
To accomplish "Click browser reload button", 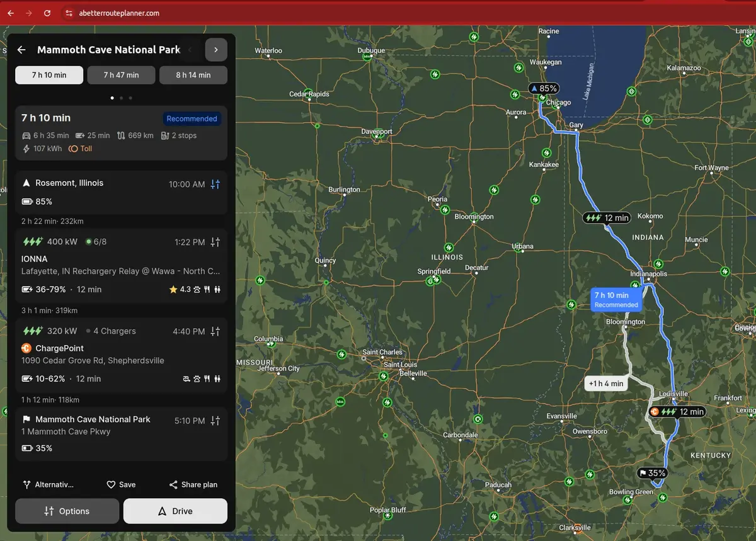I will click(x=47, y=13).
